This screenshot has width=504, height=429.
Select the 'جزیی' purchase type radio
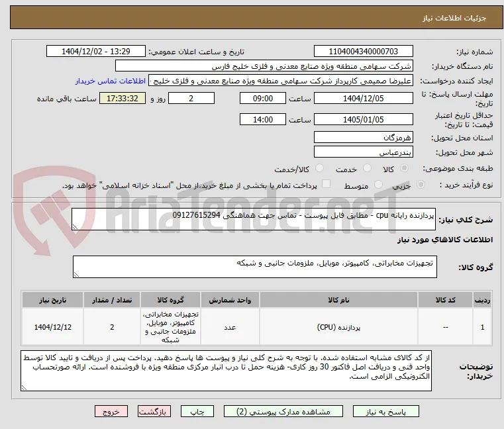coord(421,185)
